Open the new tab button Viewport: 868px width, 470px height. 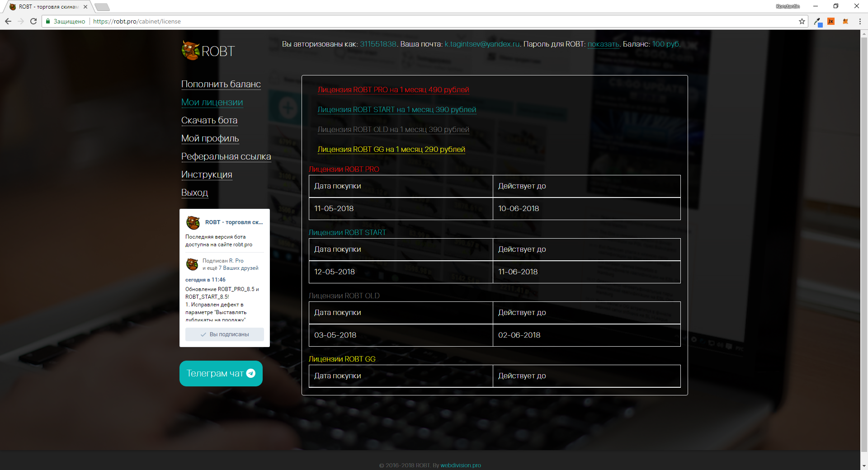102,7
